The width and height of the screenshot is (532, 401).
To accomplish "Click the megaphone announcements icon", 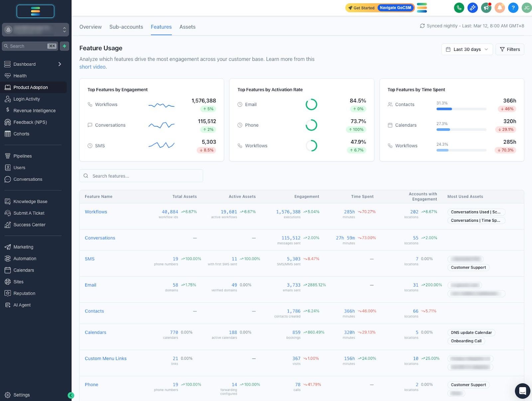I will coord(486,8).
